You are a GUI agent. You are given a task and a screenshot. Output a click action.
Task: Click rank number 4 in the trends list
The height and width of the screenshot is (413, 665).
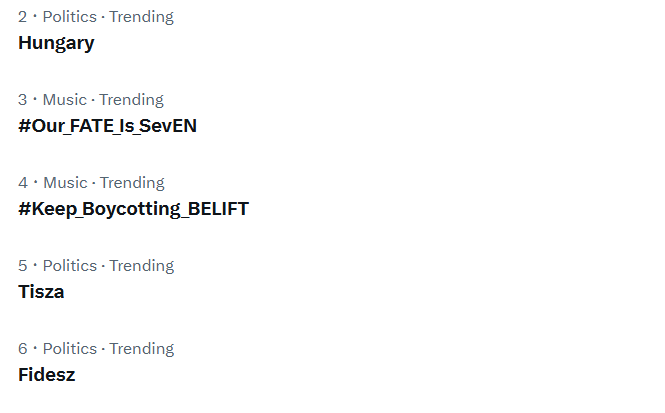click(23, 183)
